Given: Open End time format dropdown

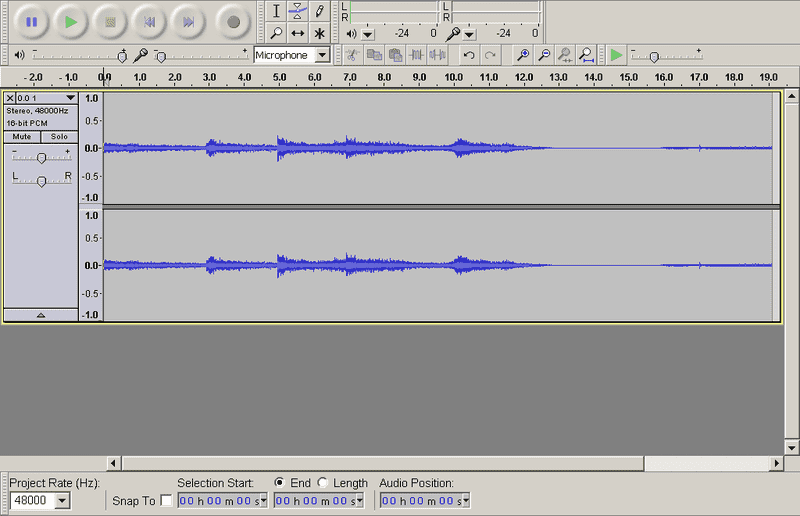Looking at the screenshot, I should pos(360,501).
